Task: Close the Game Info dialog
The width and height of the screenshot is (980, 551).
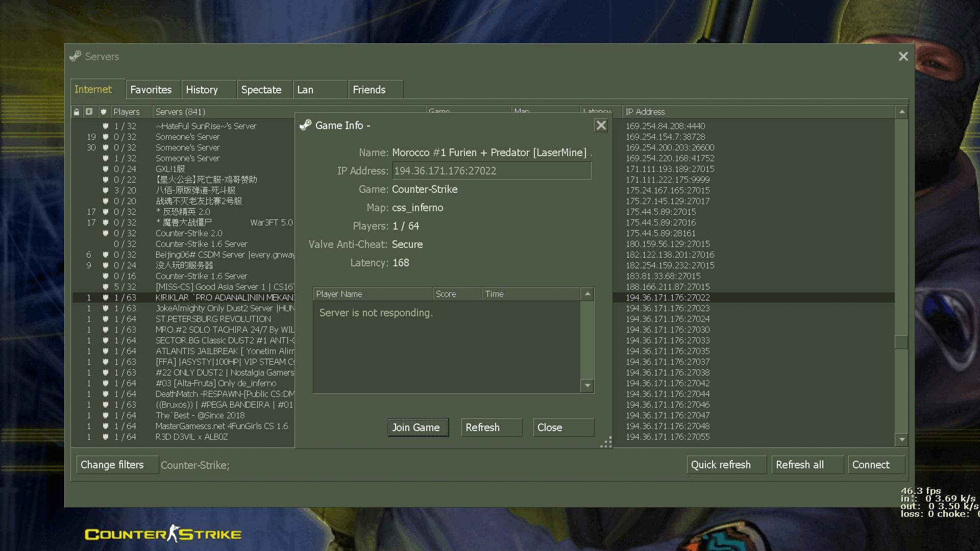Action: point(601,126)
